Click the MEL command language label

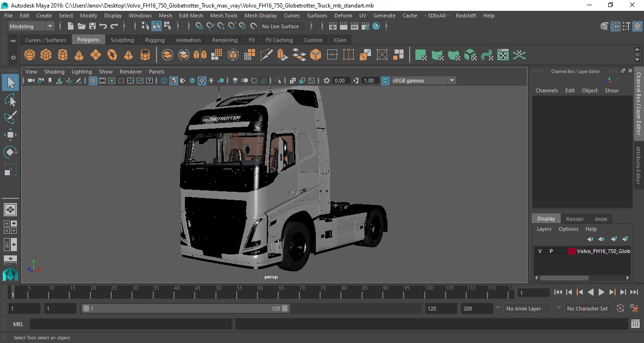(x=18, y=324)
